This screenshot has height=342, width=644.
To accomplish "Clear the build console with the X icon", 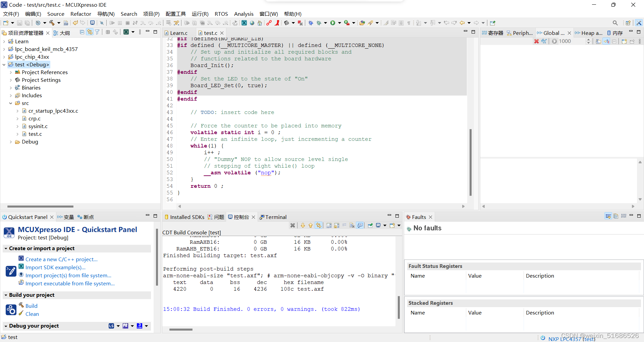I will point(292,225).
